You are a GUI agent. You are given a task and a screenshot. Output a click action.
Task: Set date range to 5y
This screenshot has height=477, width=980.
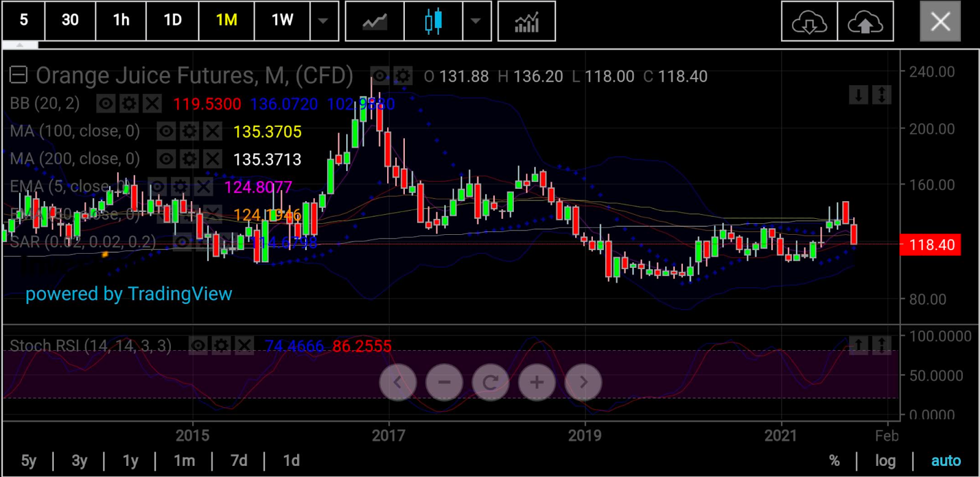pyautogui.click(x=29, y=460)
